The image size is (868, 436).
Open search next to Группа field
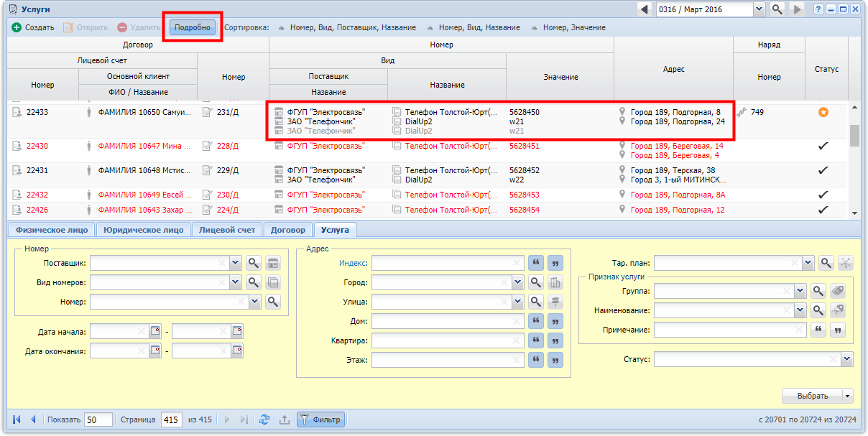(818, 291)
